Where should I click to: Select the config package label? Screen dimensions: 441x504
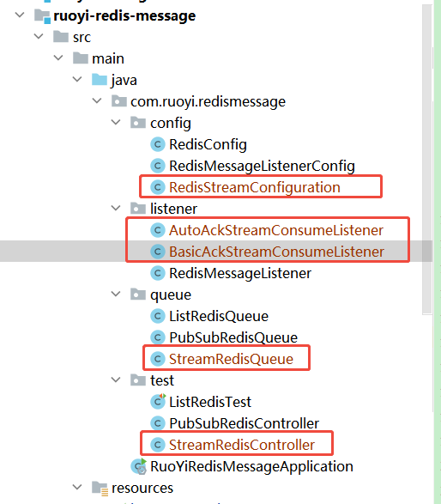(171, 124)
